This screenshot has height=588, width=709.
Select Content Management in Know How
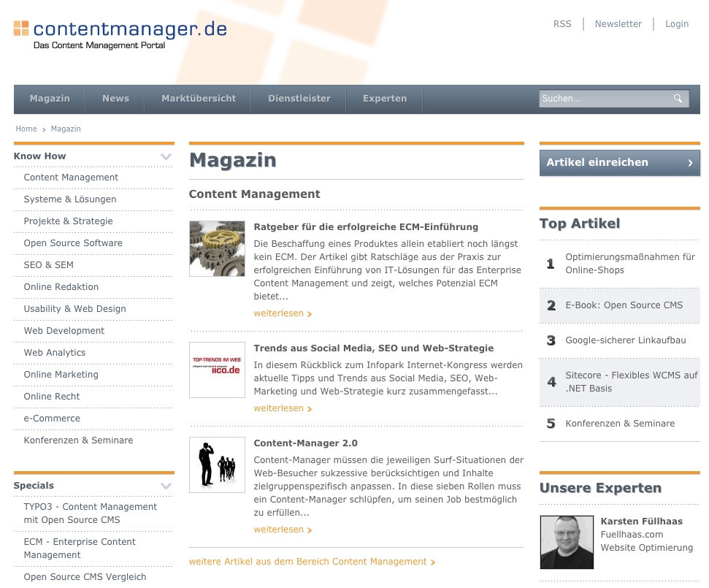pos(71,177)
